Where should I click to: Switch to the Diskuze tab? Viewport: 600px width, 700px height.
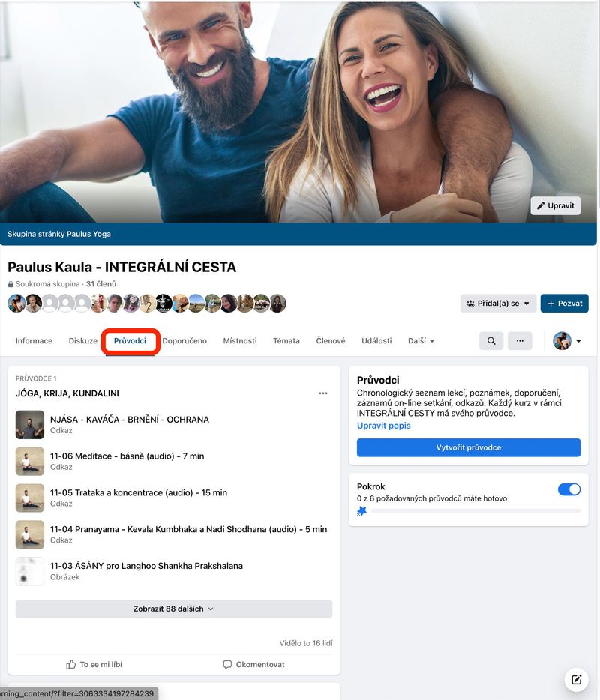82,340
